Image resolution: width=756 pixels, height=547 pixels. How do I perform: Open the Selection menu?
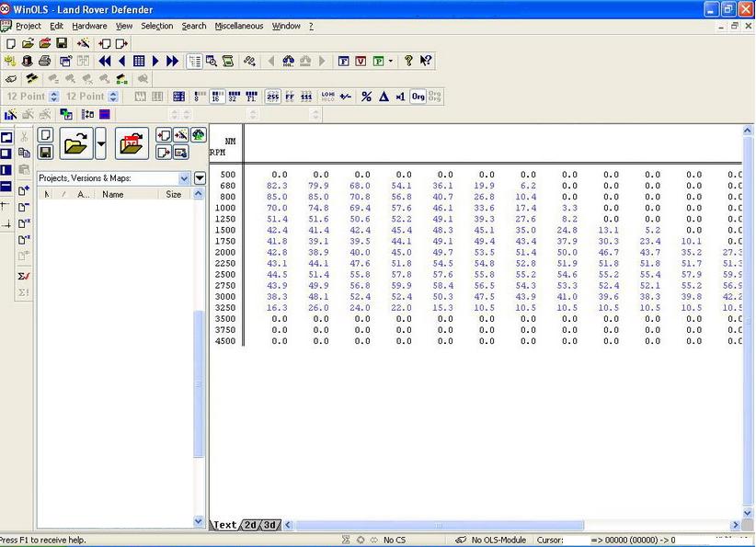pos(156,26)
